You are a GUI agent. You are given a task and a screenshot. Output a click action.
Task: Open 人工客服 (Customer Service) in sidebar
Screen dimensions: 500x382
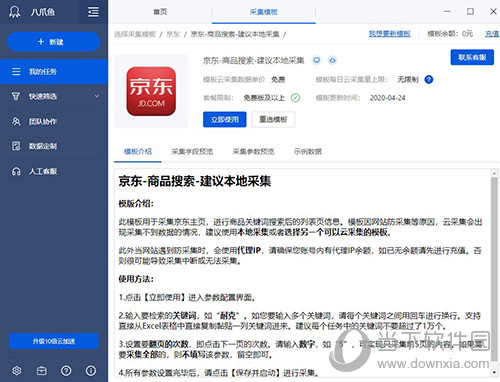pyautogui.click(x=54, y=171)
